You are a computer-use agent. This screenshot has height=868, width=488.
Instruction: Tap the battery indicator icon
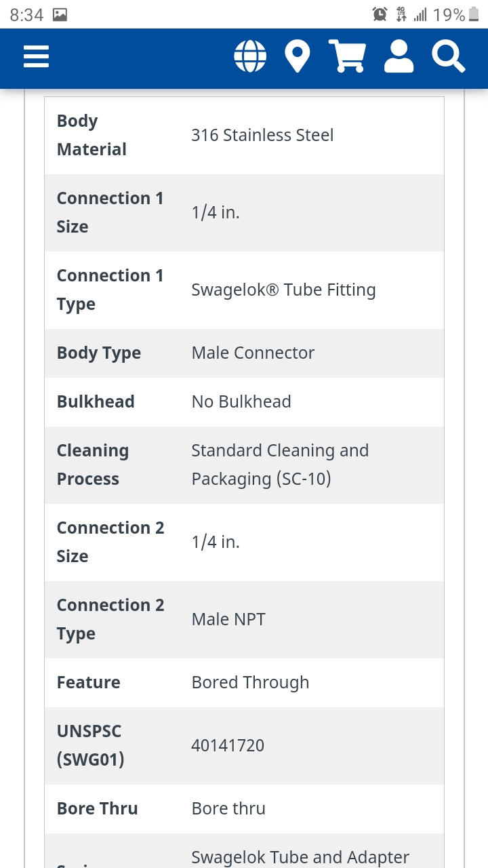473,14
